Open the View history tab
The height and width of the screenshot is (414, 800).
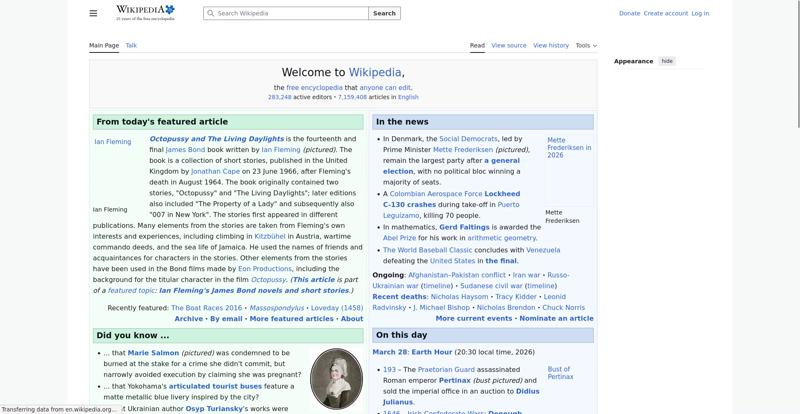(550, 45)
